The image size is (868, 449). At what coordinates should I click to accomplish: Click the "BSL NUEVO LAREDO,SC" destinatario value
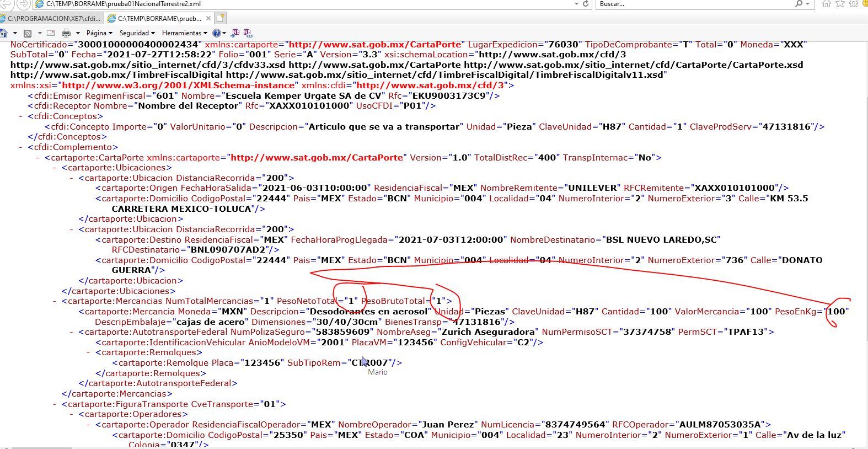tap(661, 240)
